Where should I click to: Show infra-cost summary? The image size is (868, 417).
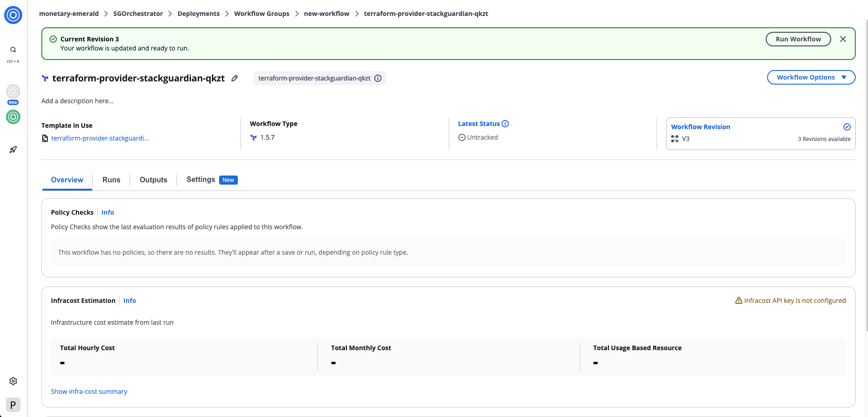[89, 392]
